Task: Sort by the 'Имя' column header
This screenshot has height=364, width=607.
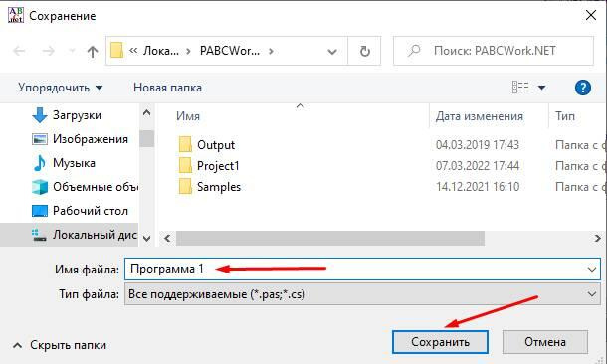Action: coord(188,116)
